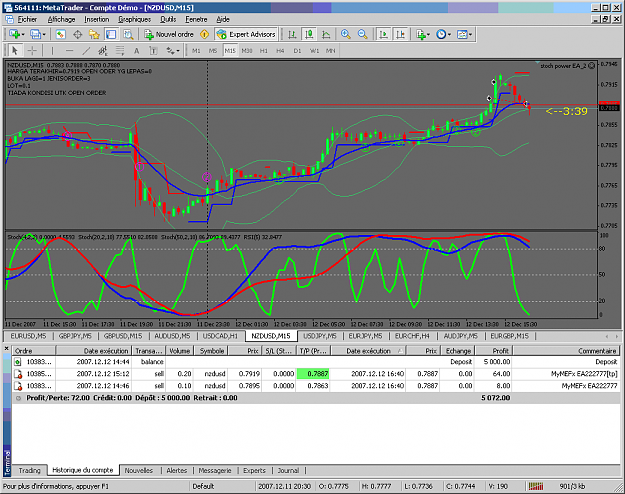
Task: Click the connection status bars indicator
Action: point(536,486)
